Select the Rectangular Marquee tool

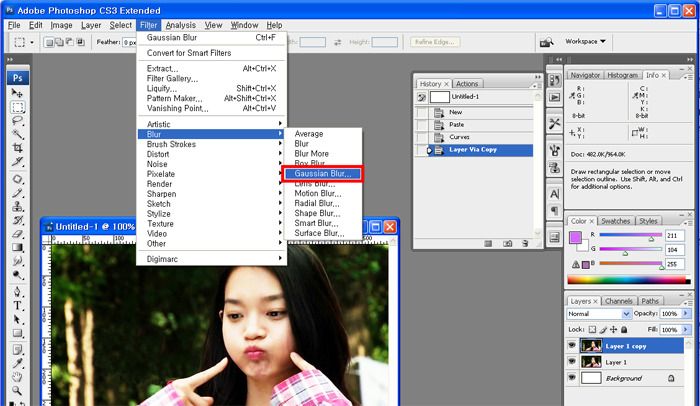(17, 107)
